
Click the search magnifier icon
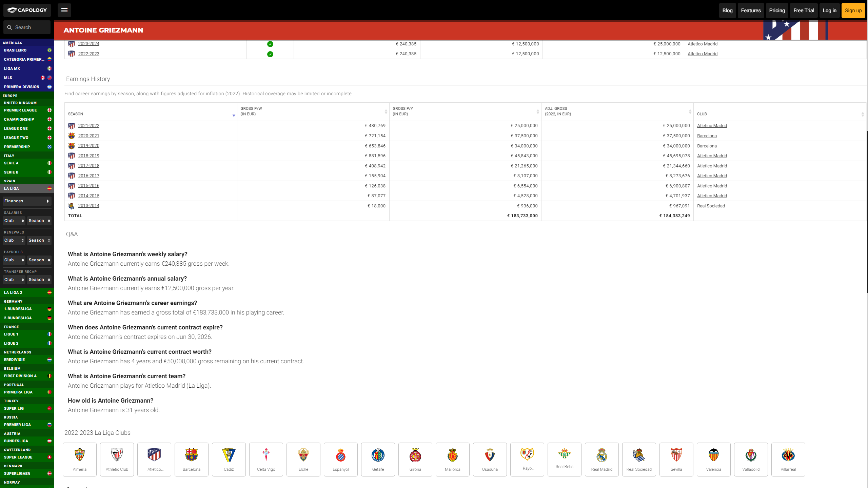(9, 27)
